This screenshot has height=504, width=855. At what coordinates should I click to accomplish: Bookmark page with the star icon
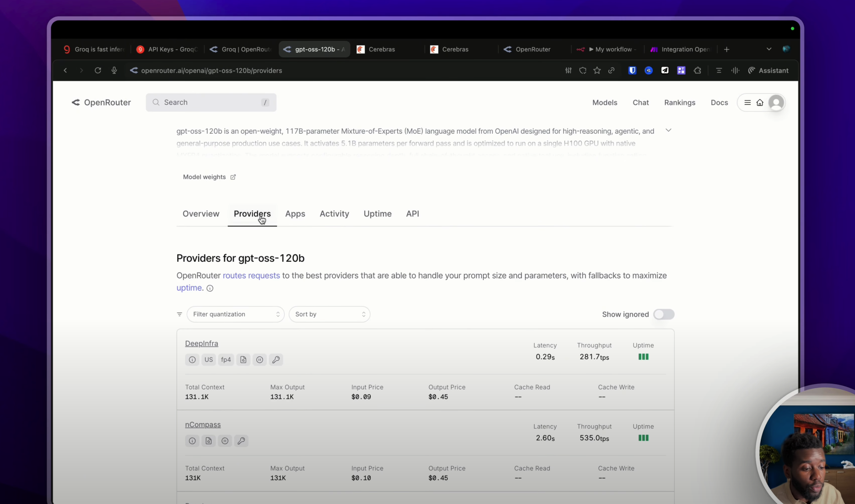597,70
